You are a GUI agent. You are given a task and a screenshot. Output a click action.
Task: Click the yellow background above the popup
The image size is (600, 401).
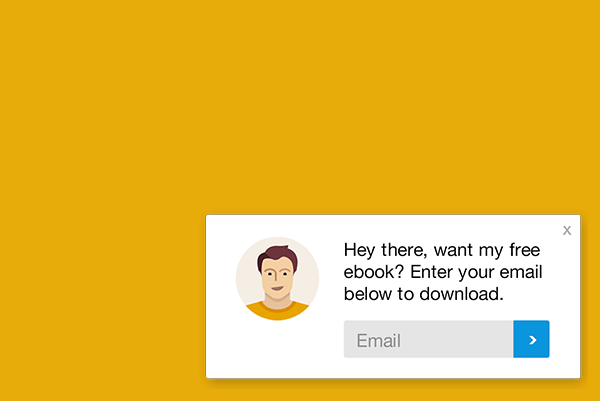coord(300,100)
